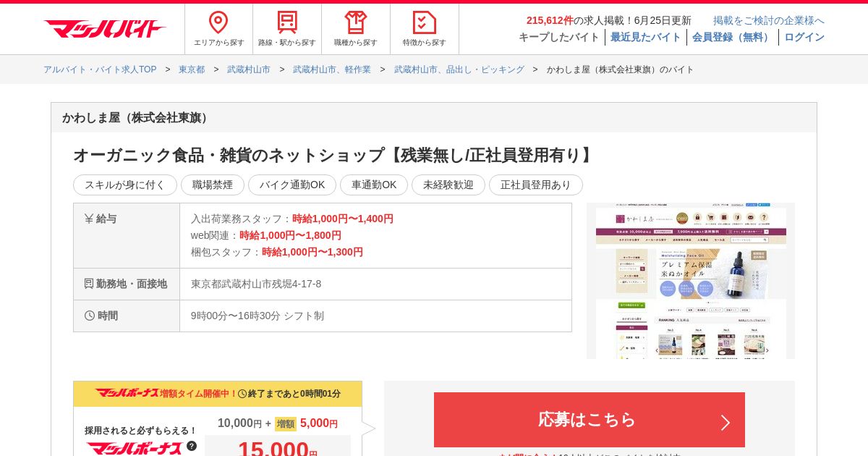This screenshot has height=456, width=868.
Task: Select 武蔵村山市、軽作業 breadcrumb
Action: (332, 69)
